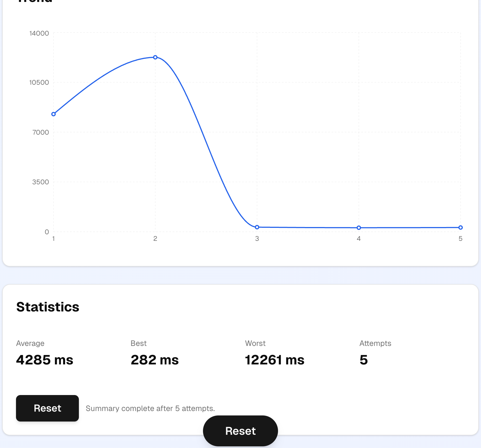The width and height of the screenshot is (481, 448).
Task: Click the 14000 axis label
Action: (x=39, y=33)
